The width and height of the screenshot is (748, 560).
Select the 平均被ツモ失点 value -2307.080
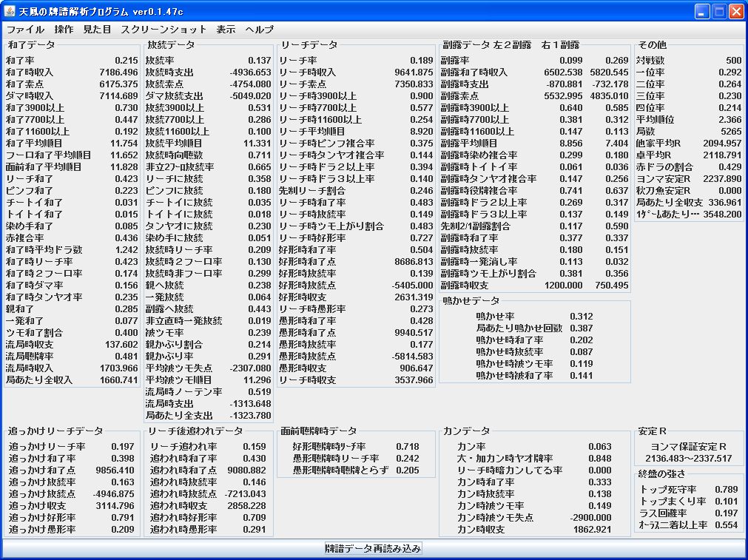tap(250, 368)
